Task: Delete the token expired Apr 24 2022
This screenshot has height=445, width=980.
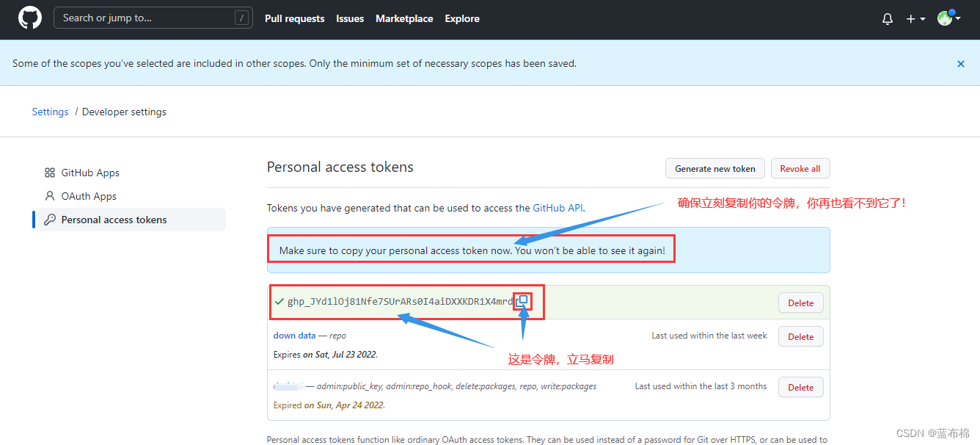Action: pos(801,387)
